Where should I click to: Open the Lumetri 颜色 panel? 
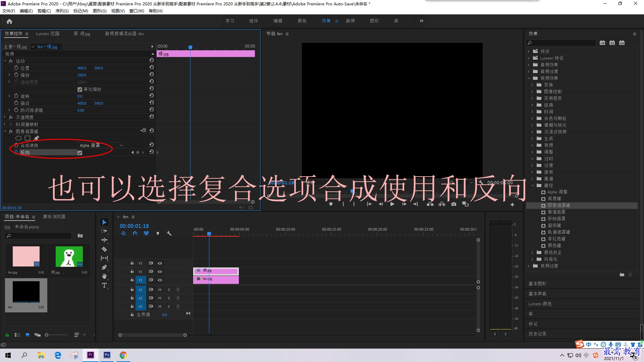tap(540, 304)
